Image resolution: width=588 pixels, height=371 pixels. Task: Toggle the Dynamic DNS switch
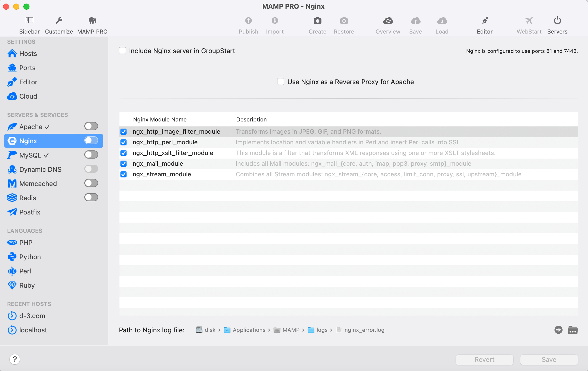coord(91,169)
